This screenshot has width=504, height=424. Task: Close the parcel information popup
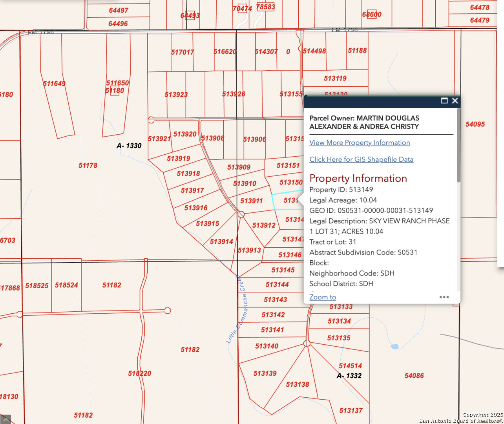(455, 101)
